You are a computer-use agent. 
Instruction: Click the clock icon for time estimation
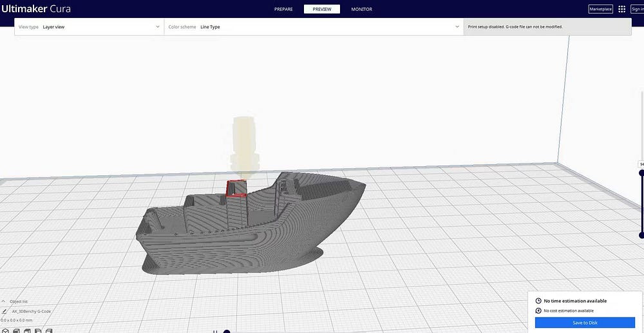point(538,301)
